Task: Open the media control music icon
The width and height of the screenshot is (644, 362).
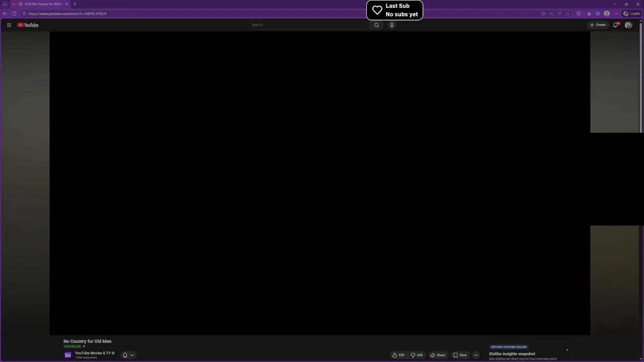Action: point(589,14)
